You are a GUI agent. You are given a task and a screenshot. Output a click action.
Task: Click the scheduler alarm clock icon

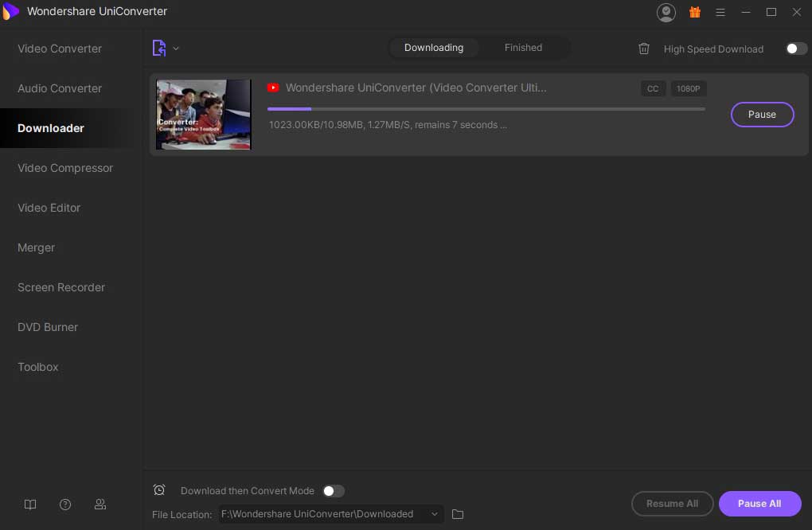pyautogui.click(x=159, y=490)
